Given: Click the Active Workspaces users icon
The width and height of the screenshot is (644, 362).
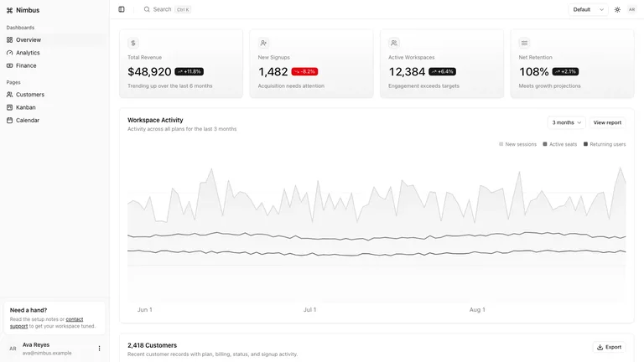Looking at the screenshot, I should click(x=394, y=43).
